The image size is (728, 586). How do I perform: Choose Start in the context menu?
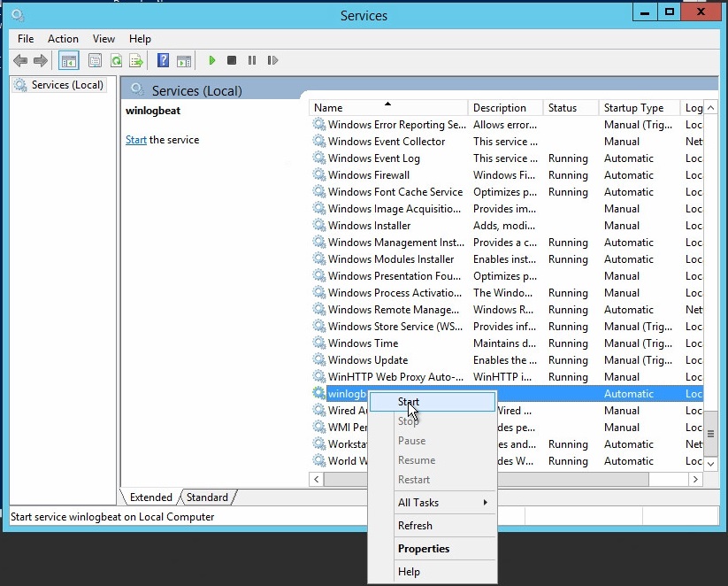[x=433, y=402]
